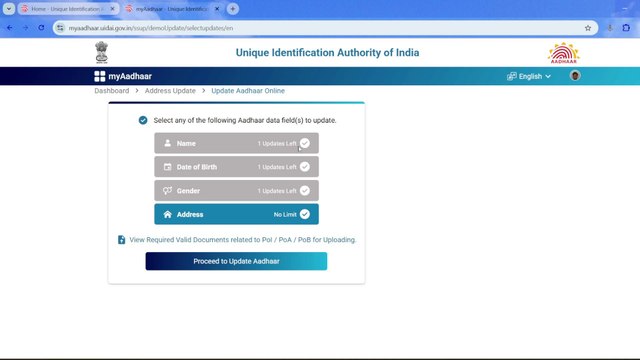This screenshot has height=360, width=640.
Task: Go to Address Update breadcrumb
Action: coord(170,91)
